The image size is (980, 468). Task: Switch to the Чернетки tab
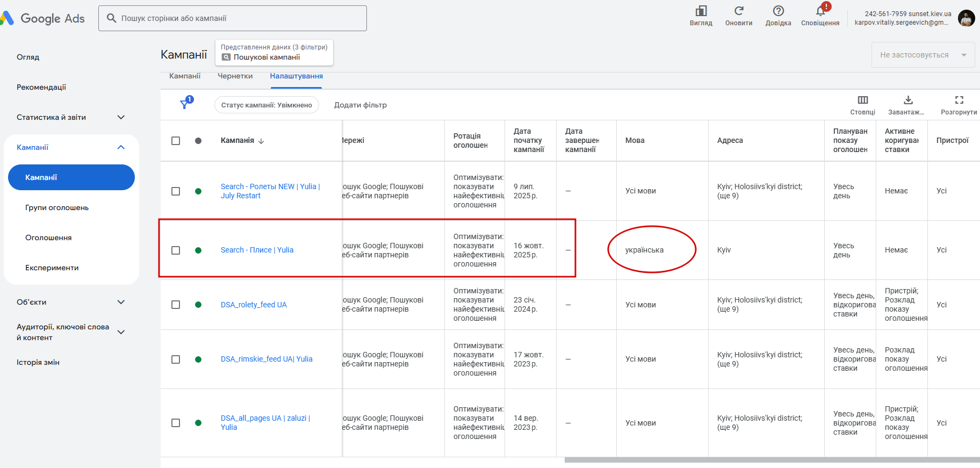pos(235,76)
